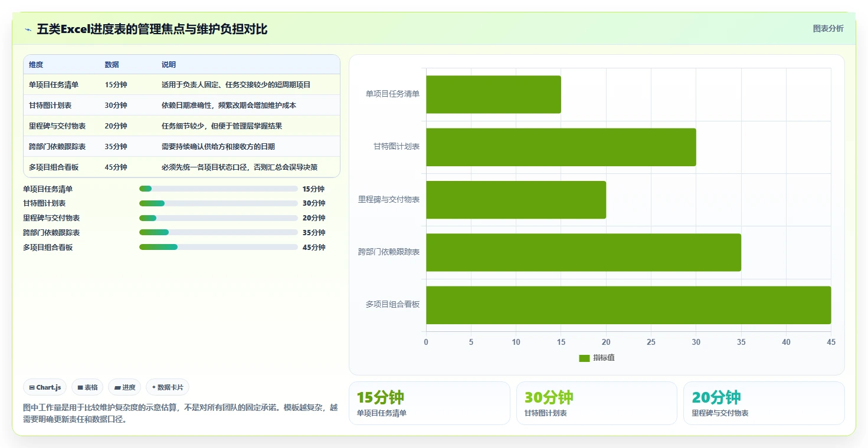Click the 30分钟 cell in the table
Viewport: 868px width, 448px height.
116,106
